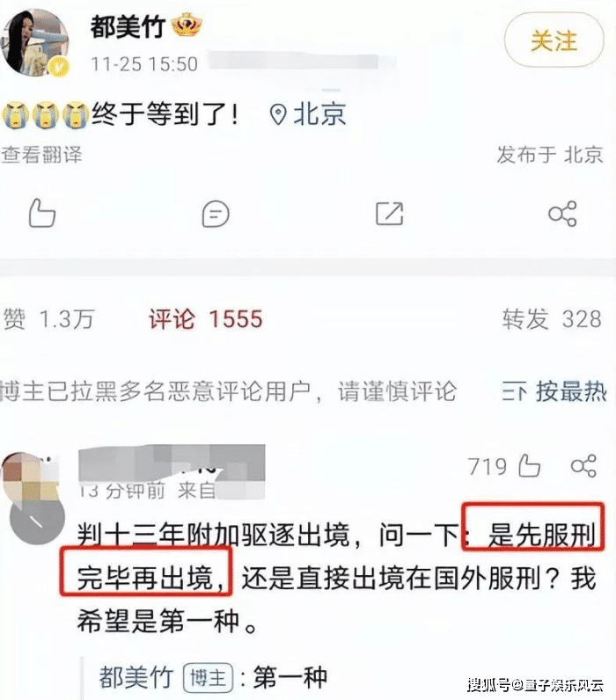Tap the repost icon under the post
Screen dimensions: 616x700
(x=389, y=214)
